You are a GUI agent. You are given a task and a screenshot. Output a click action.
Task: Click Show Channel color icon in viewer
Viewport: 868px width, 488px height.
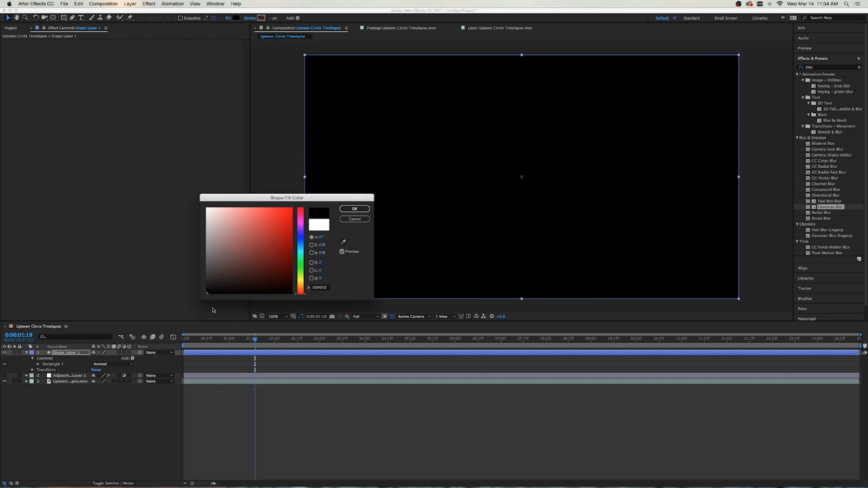[x=347, y=317]
